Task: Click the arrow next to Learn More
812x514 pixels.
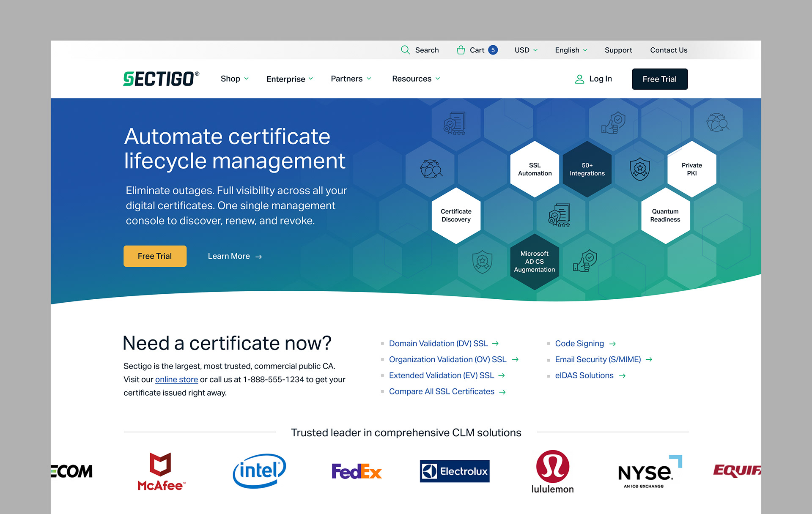Action: pyautogui.click(x=258, y=257)
